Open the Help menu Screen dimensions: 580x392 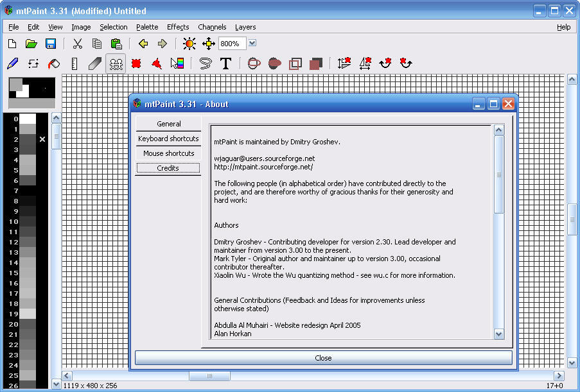(x=563, y=27)
